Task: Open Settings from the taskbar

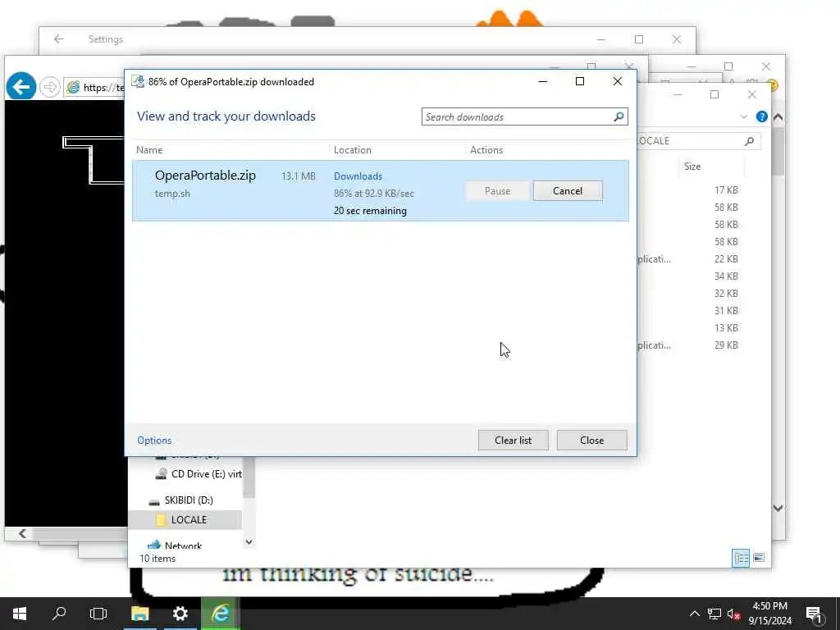Action: coord(180,614)
